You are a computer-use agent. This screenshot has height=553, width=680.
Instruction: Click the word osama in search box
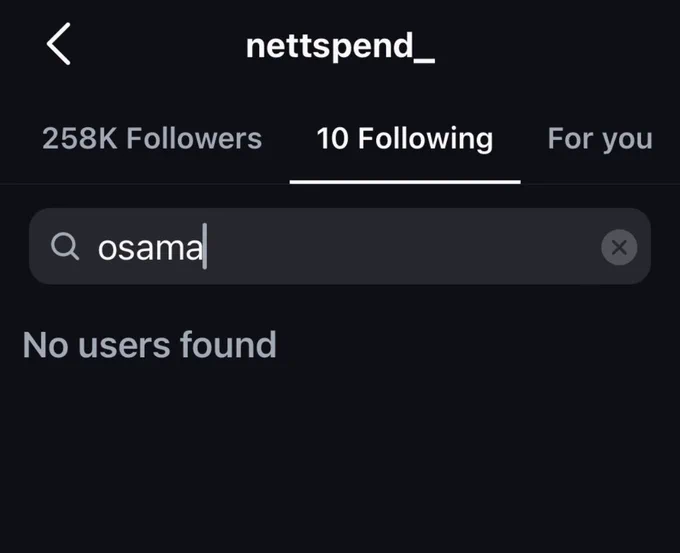(150, 248)
